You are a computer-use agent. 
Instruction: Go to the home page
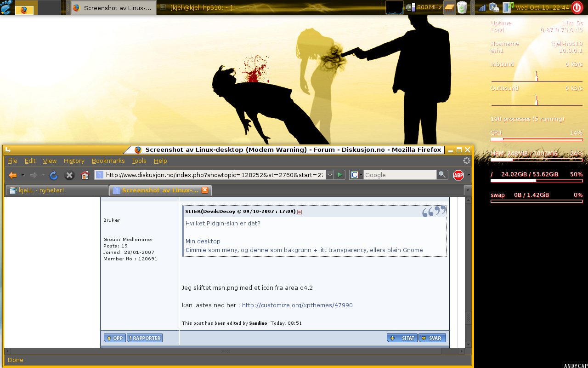85,175
